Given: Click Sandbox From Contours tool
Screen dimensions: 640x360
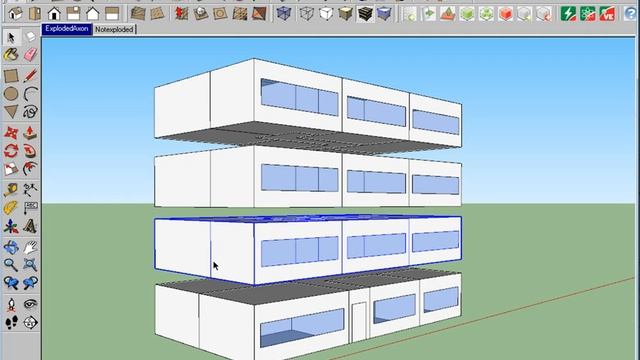Looking at the screenshot, I should (138, 13).
